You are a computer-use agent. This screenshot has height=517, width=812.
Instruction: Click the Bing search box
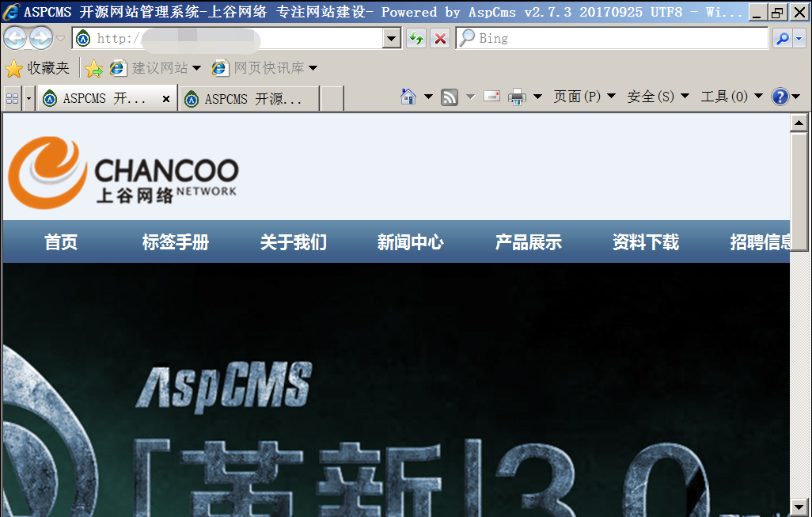pos(612,38)
